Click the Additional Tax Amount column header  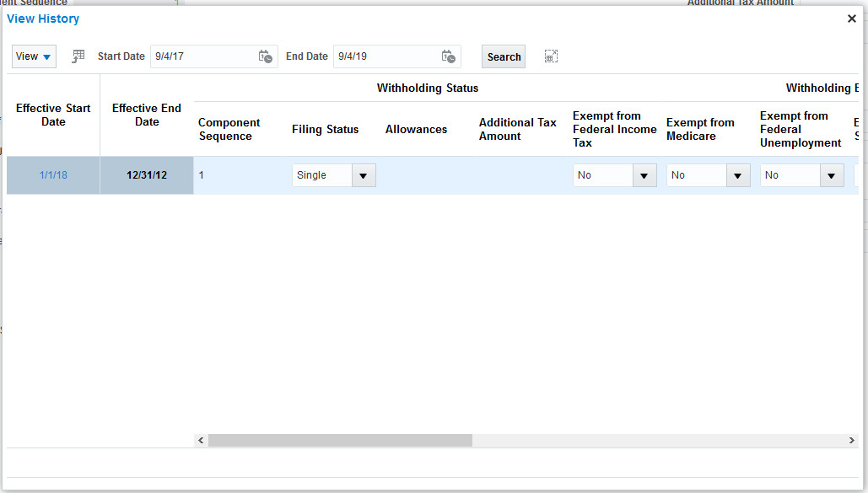click(x=521, y=129)
